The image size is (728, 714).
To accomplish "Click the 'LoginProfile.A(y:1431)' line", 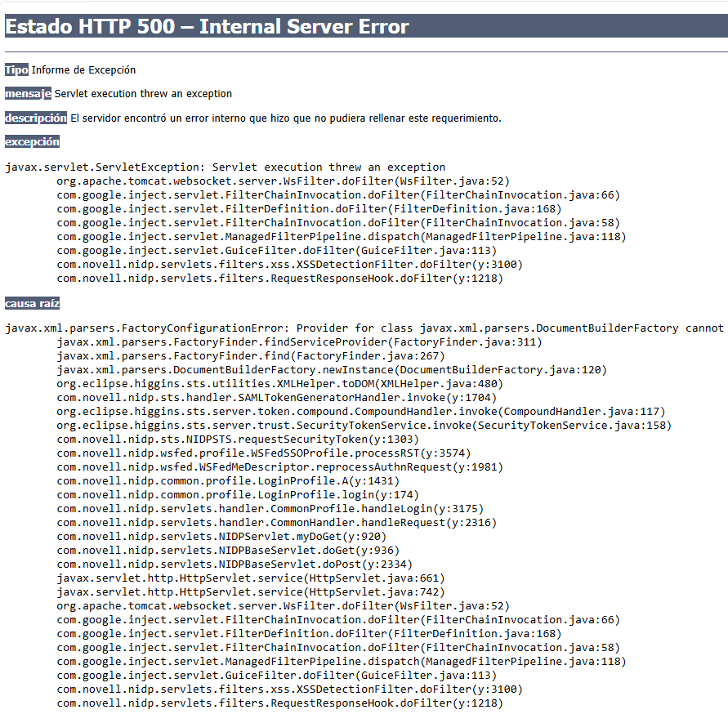I will pyautogui.click(x=228, y=481).
